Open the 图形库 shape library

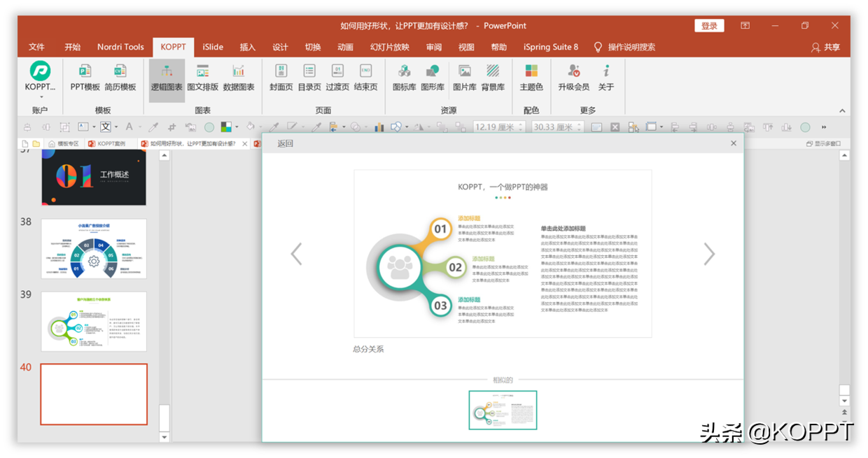[433, 78]
